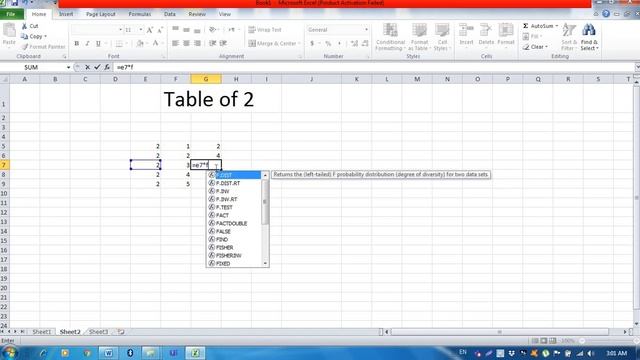The image size is (640, 360).
Task: Click the Decrease Font Size icon
Action: [160, 30]
